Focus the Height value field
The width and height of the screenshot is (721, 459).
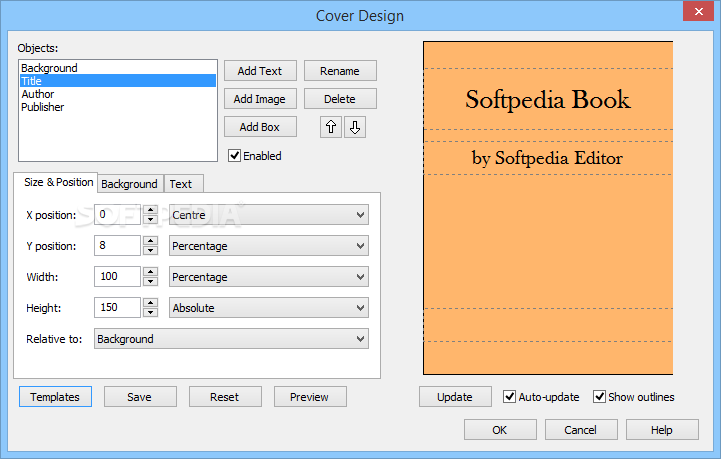coord(117,307)
